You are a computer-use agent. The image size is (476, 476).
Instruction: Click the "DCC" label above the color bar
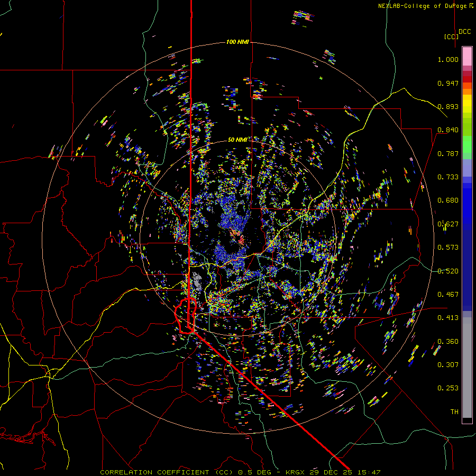(x=464, y=32)
